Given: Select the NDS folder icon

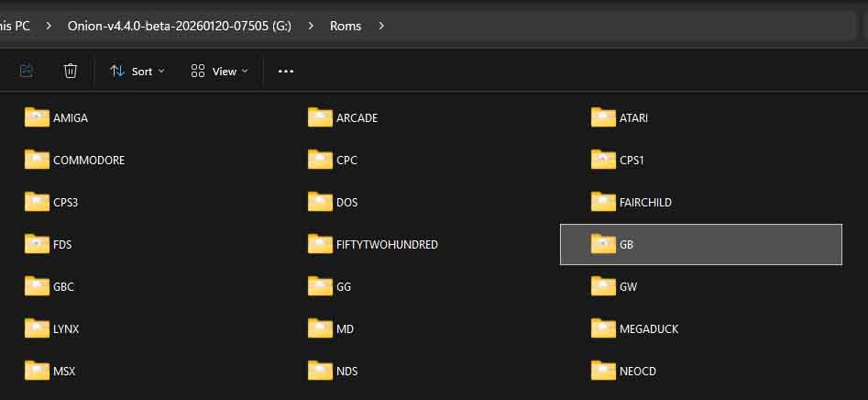Looking at the screenshot, I should (x=321, y=371).
